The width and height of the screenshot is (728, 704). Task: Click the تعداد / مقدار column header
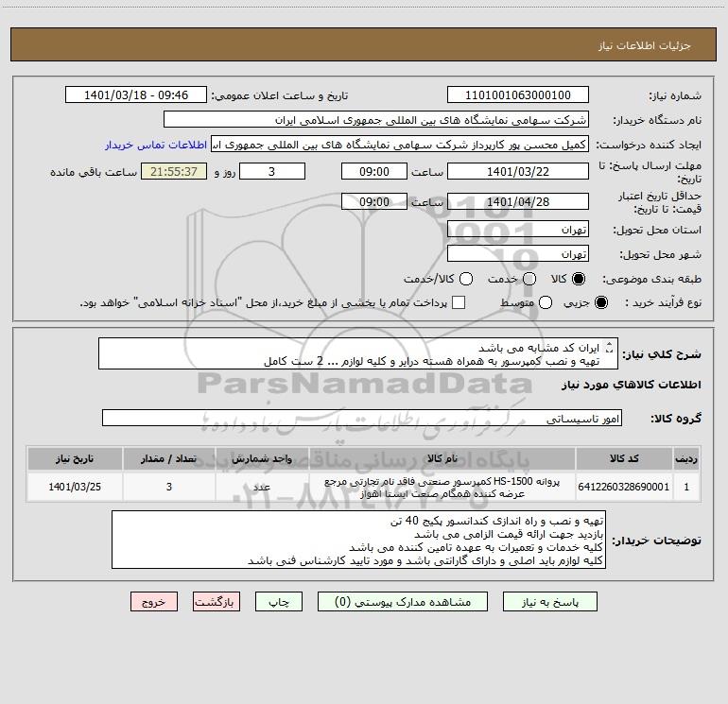click(169, 458)
